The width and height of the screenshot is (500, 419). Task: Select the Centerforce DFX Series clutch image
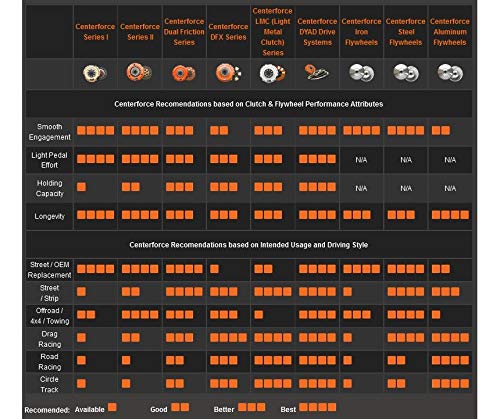click(228, 73)
